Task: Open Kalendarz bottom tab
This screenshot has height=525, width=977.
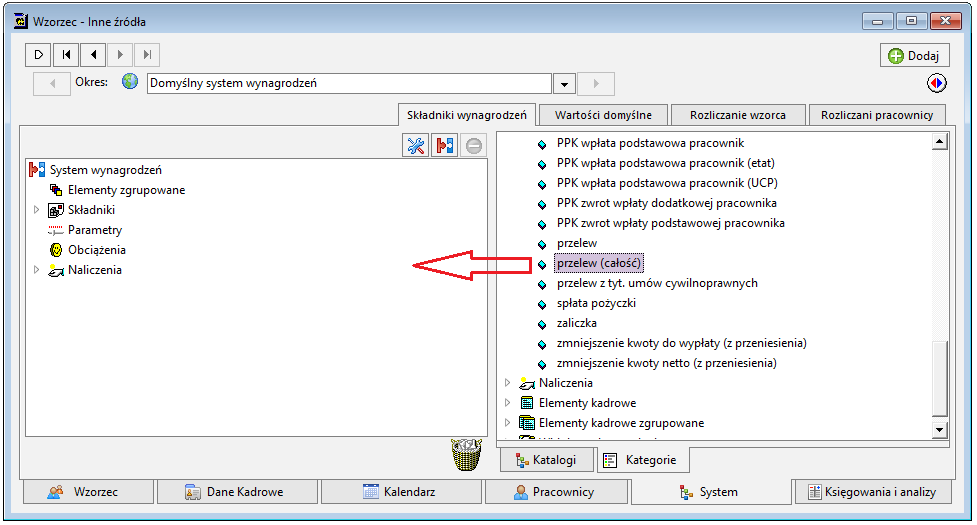Action: [x=401, y=491]
